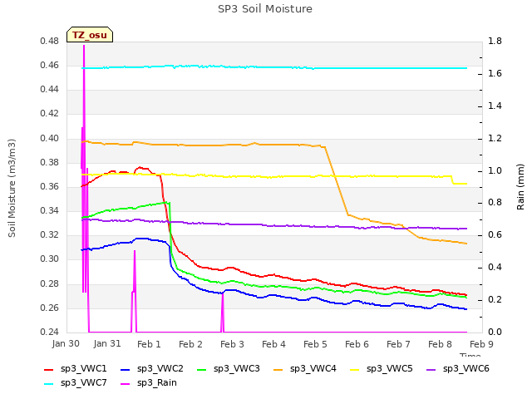Click the Jan 30 date tick label
Viewport: 532px width, 399px height.
[66, 343]
